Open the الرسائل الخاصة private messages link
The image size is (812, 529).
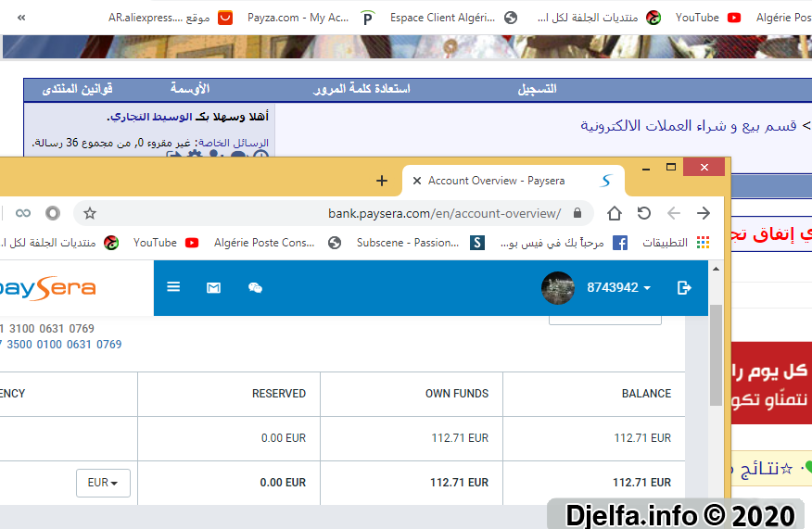click(234, 143)
